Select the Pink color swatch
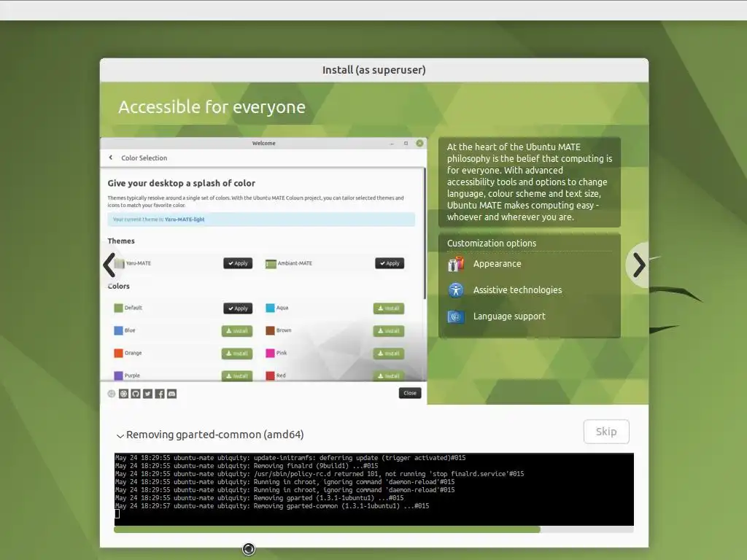Screen dimensions: 747x560 pyautogui.click(x=270, y=353)
